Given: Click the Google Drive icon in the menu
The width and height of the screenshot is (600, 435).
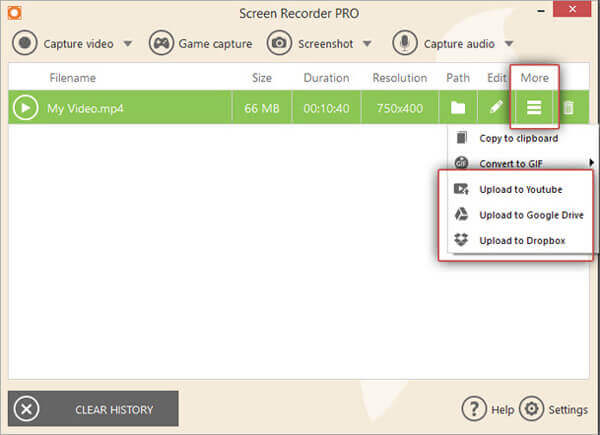Looking at the screenshot, I should coord(461,214).
